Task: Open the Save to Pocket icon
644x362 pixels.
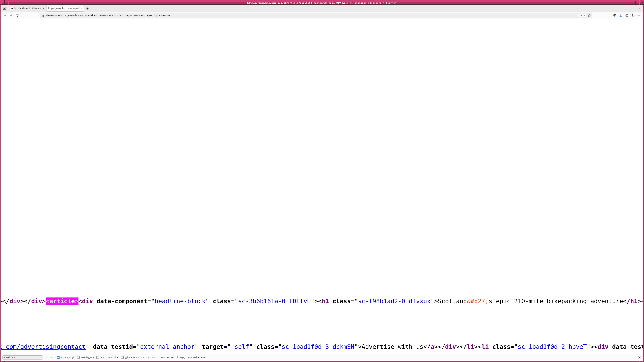Action: pyautogui.click(x=614, y=15)
